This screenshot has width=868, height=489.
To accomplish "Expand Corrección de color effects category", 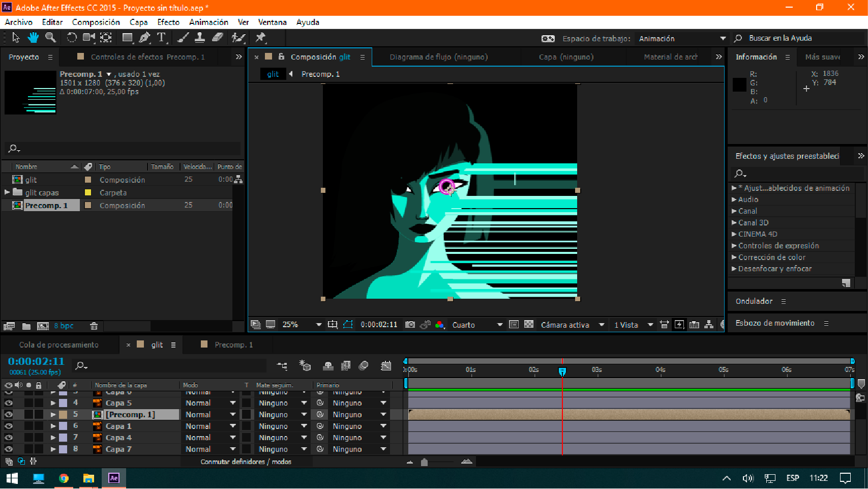I will 734,257.
